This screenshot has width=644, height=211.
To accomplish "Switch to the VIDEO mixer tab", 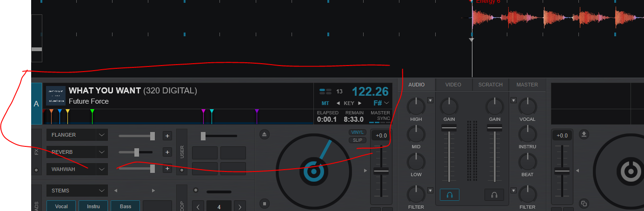I will 453,85.
